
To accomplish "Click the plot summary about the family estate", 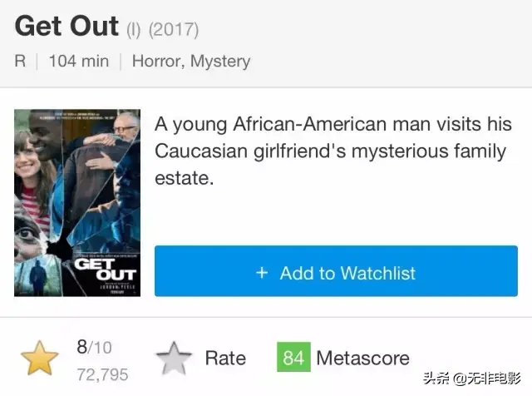I will [x=332, y=151].
